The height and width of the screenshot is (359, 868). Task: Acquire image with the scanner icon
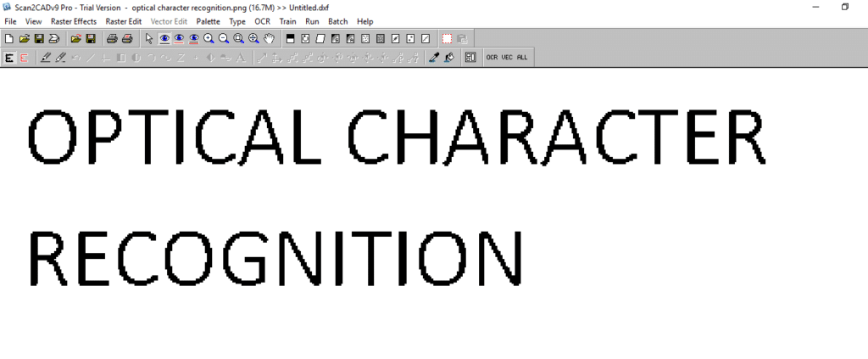(x=53, y=39)
